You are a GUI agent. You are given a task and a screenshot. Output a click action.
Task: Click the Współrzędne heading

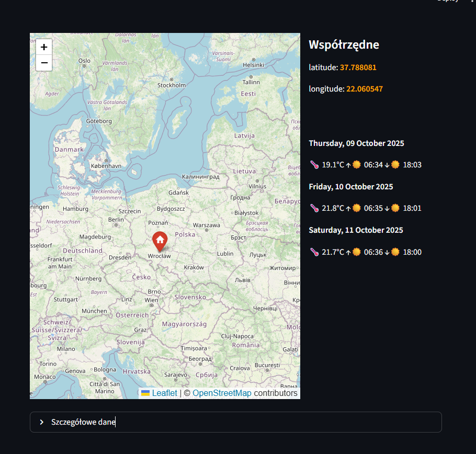pos(344,45)
